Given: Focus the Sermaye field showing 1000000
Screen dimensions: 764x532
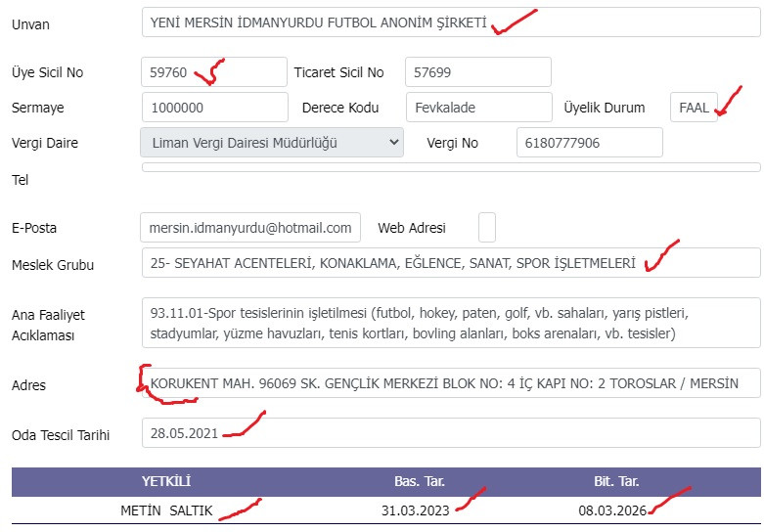Looking at the screenshot, I should (215, 108).
